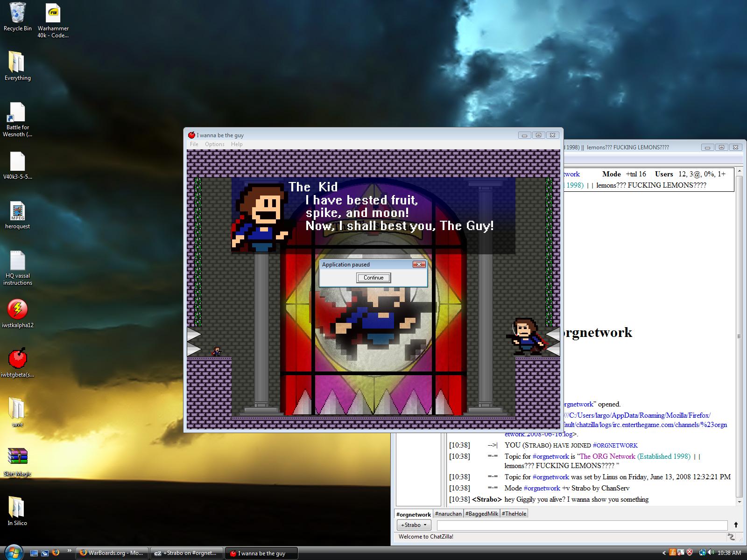
Task: Click the ChatZilla log file path link
Action: pyautogui.click(x=645, y=425)
